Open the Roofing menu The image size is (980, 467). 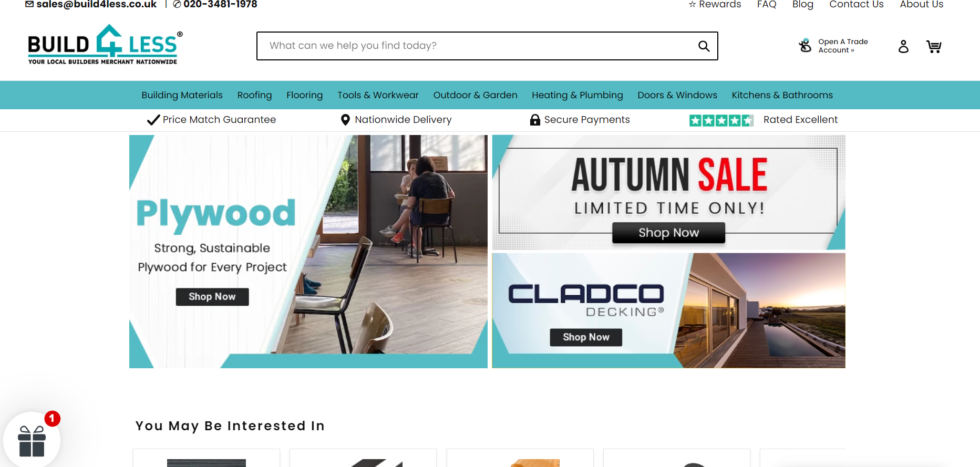pos(254,95)
